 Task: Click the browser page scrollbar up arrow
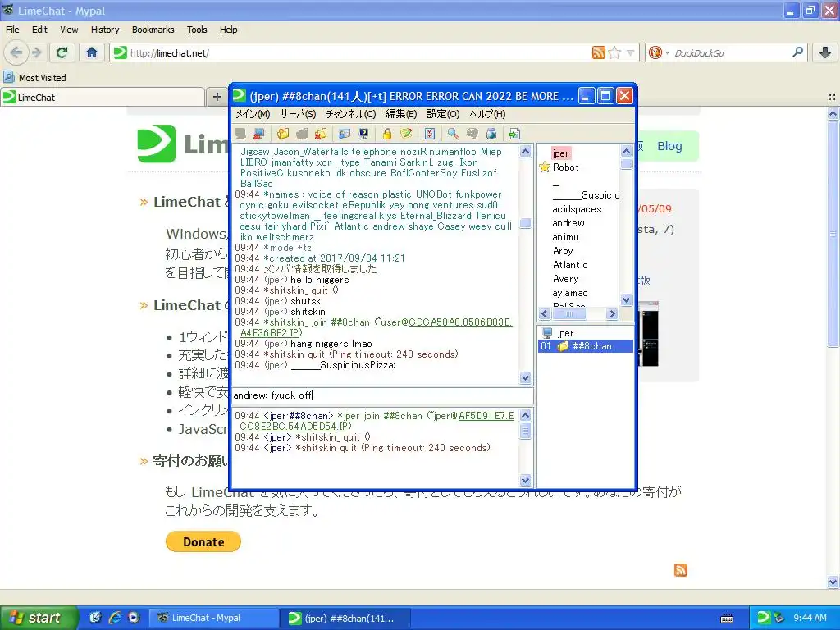[x=833, y=113]
